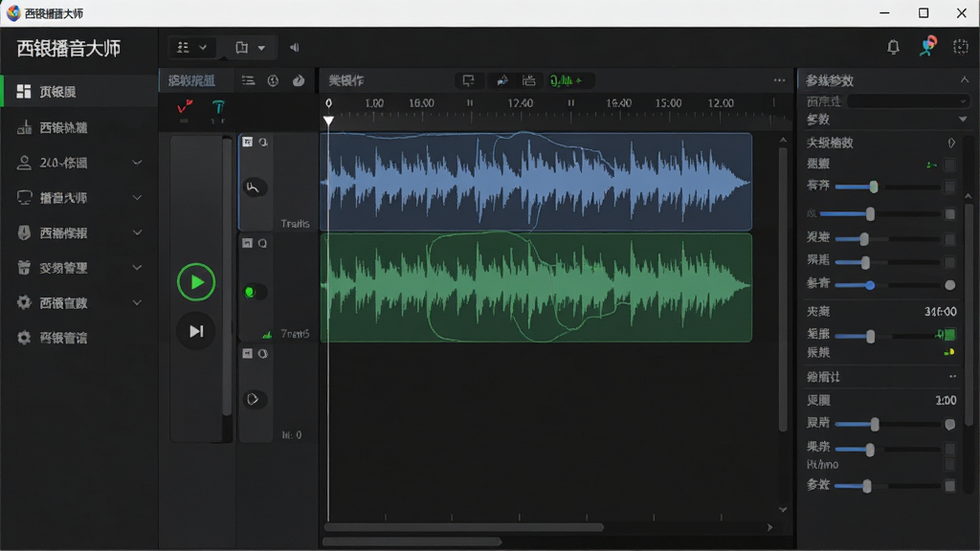Expand the sidebar item with the person icon
This screenshot has width=980, height=551.
pos(79,163)
